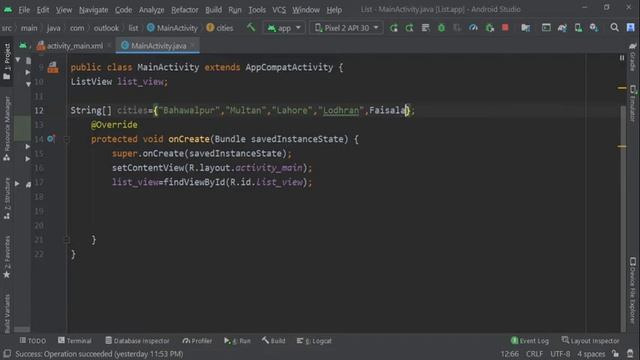
Task: Click the Debug app bug icon
Action: pyautogui.click(x=441, y=28)
